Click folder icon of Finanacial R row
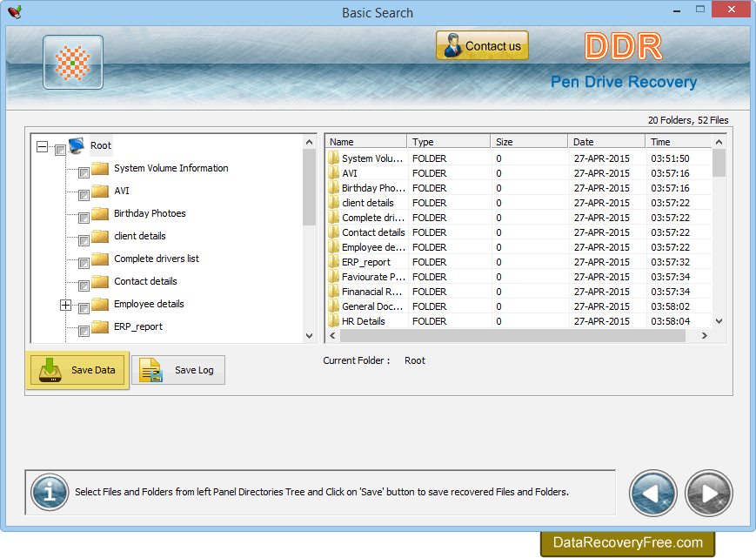The height and width of the screenshot is (558, 756). 334,292
